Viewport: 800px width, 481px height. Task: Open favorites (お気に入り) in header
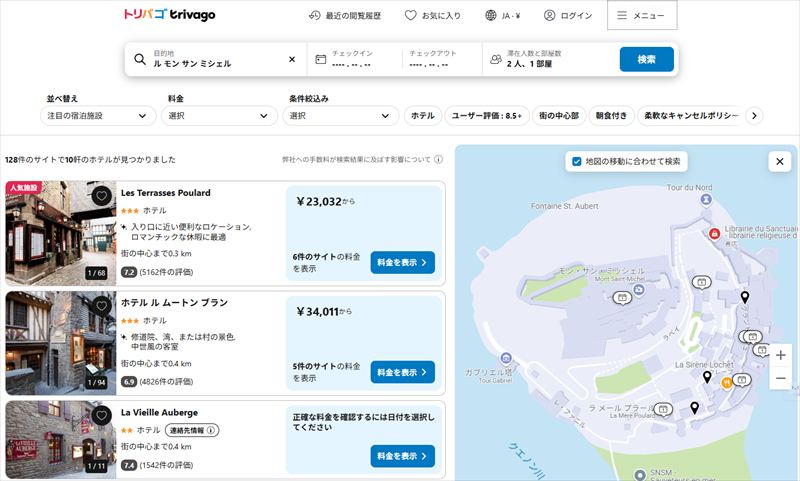pos(433,16)
